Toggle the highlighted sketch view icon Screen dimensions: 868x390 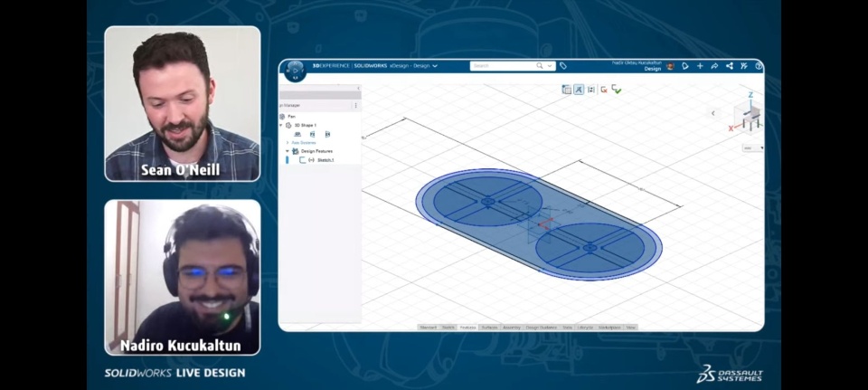coord(579,90)
